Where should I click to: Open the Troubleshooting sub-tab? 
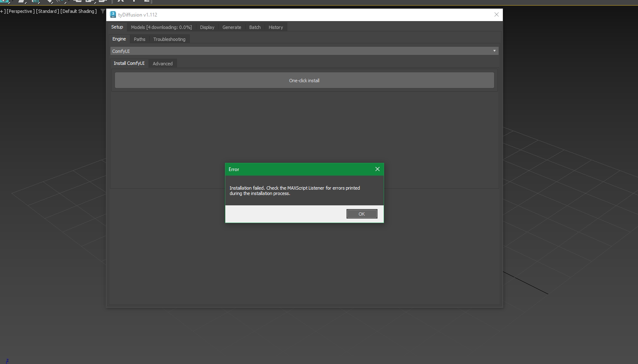(169, 39)
